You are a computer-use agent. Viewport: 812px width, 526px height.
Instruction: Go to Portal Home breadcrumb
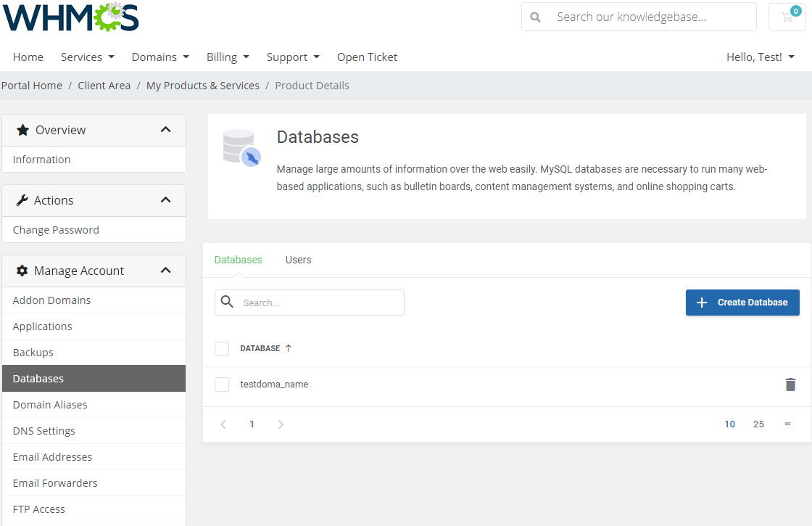click(32, 86)
